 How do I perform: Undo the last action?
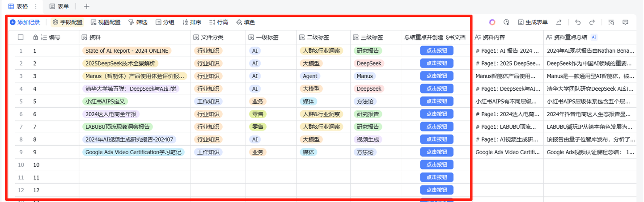tap(578, 22)
